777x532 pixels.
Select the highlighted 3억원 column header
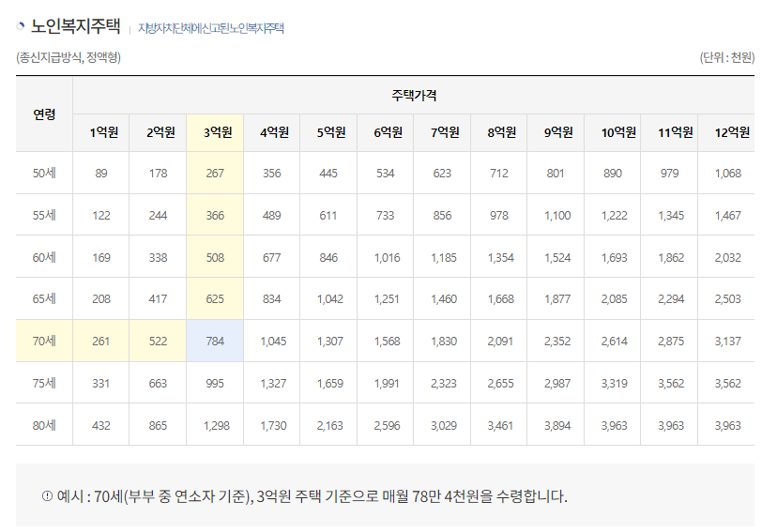coord(215,132)
